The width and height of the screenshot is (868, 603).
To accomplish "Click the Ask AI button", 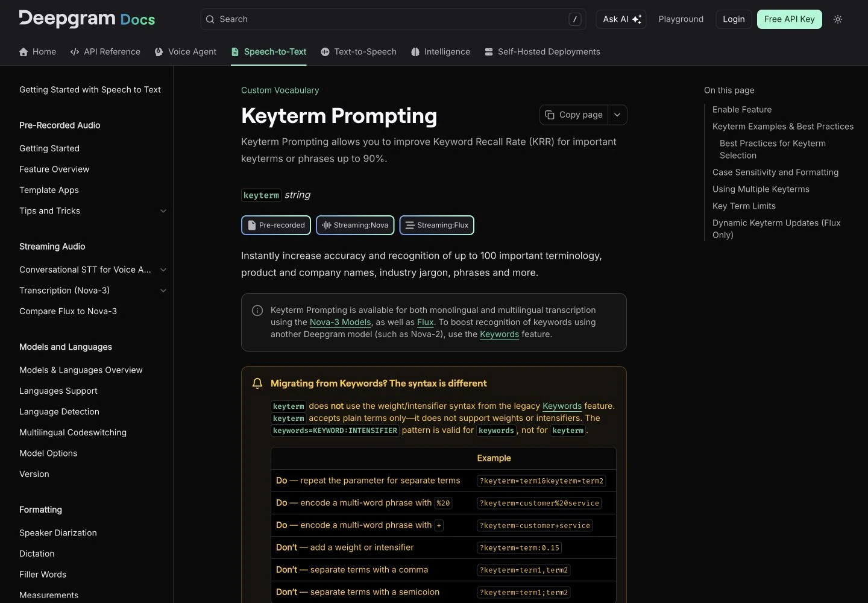I will [x=621, y=19].
